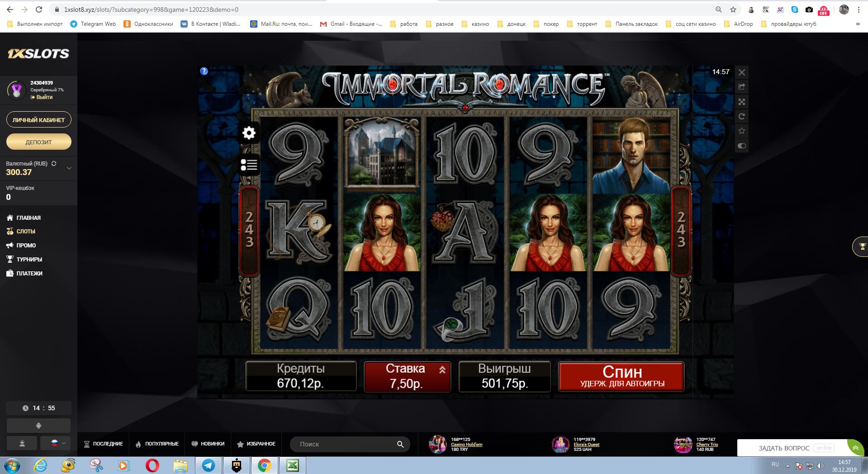Screen dimensions: 868x474
Task: Open Opera from the taskbar
Action: click(152, 465)
